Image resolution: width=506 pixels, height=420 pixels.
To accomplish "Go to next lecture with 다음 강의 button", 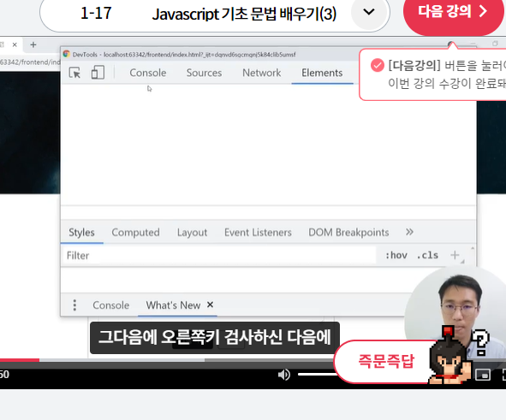I will (453, 12).
